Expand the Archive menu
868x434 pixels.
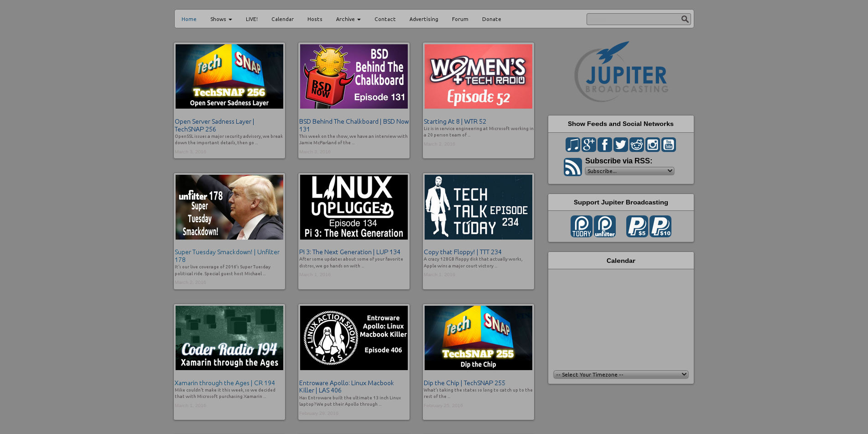pyautogui.click(x=348, y=19)
